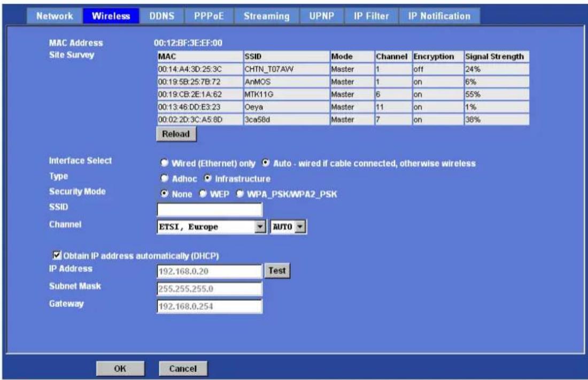Click the Gateway field 192.168.0.254
Image resolution: width=588 pixels, height=380 pixels.
point(210,306)
